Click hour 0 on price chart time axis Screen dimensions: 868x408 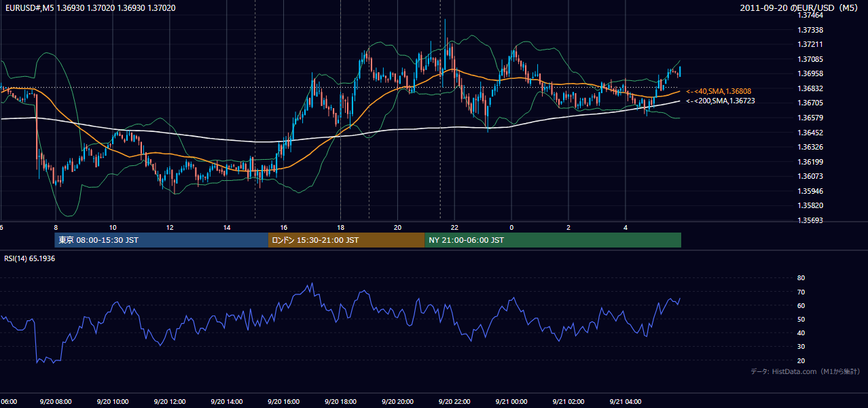coord(511,227)
